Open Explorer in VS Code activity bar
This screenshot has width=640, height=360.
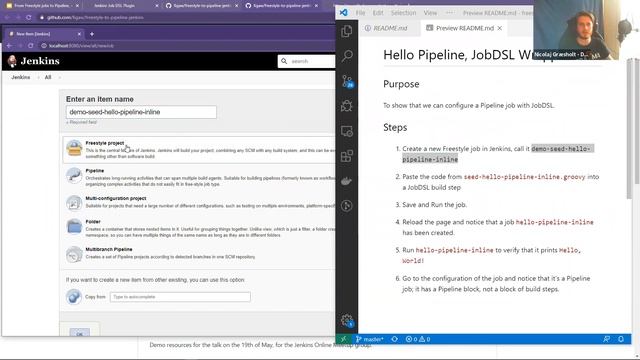coord(347,31)
